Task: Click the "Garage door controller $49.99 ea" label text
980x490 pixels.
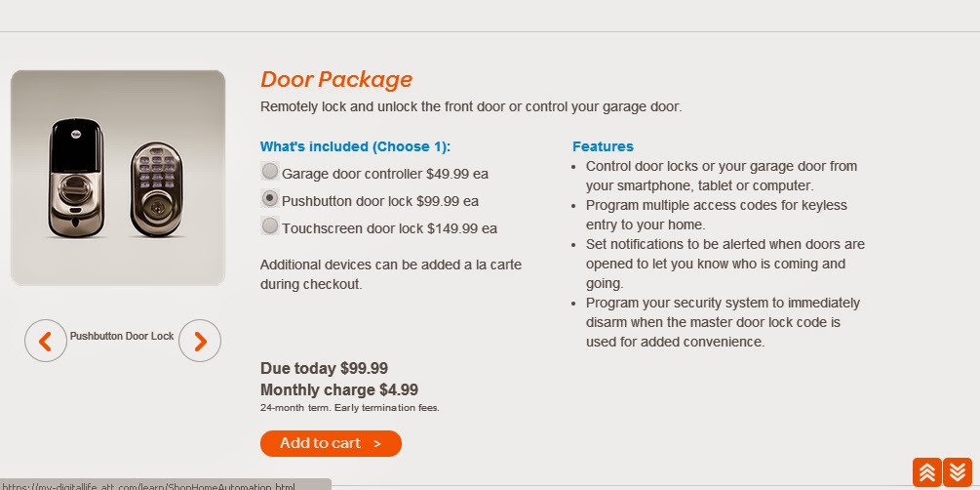Action: (x=385, y=174)
